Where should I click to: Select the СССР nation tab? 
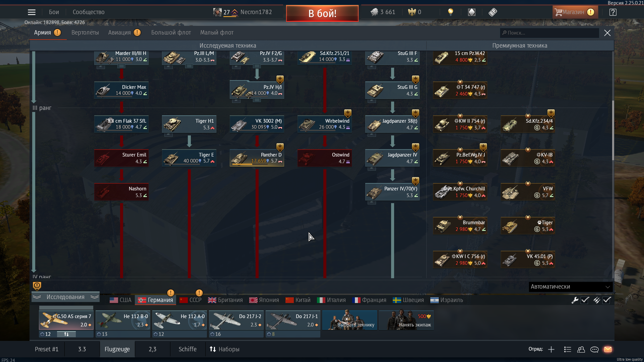point(191,300)
